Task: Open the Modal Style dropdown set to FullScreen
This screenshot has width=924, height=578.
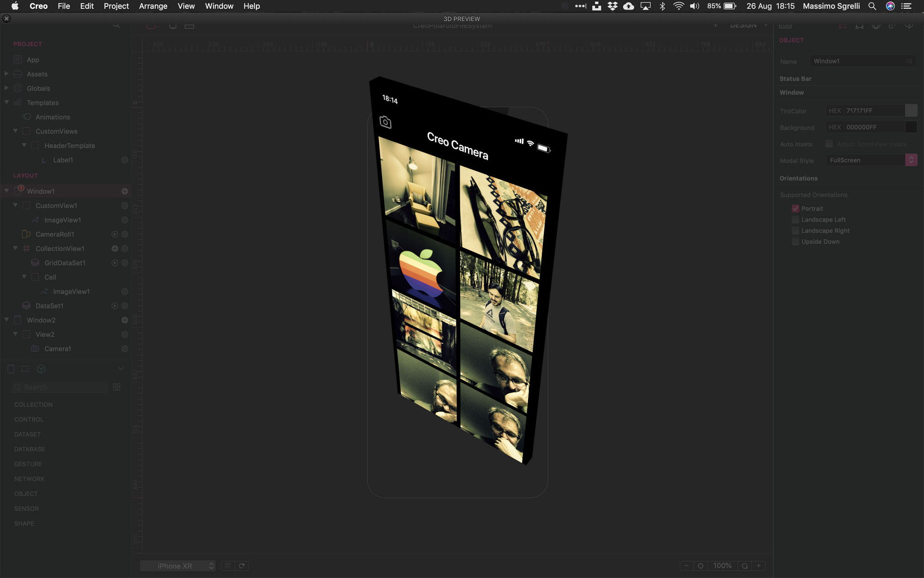Action: tap(911, 160)
